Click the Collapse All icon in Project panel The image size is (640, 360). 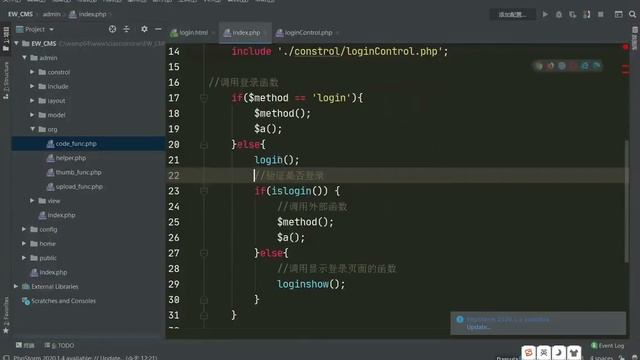point(127,29)
